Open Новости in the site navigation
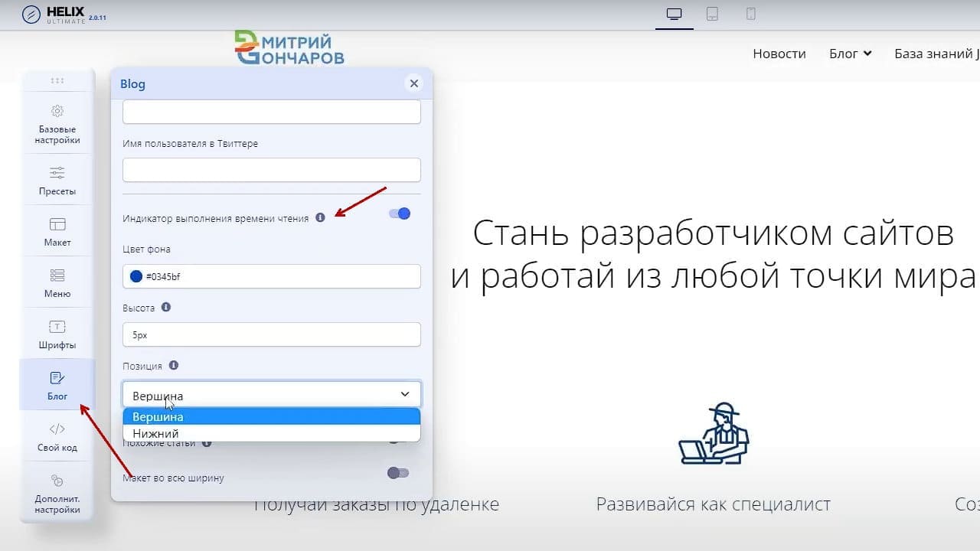Screen dimensions: 980x551 click(x=779, y=54)
